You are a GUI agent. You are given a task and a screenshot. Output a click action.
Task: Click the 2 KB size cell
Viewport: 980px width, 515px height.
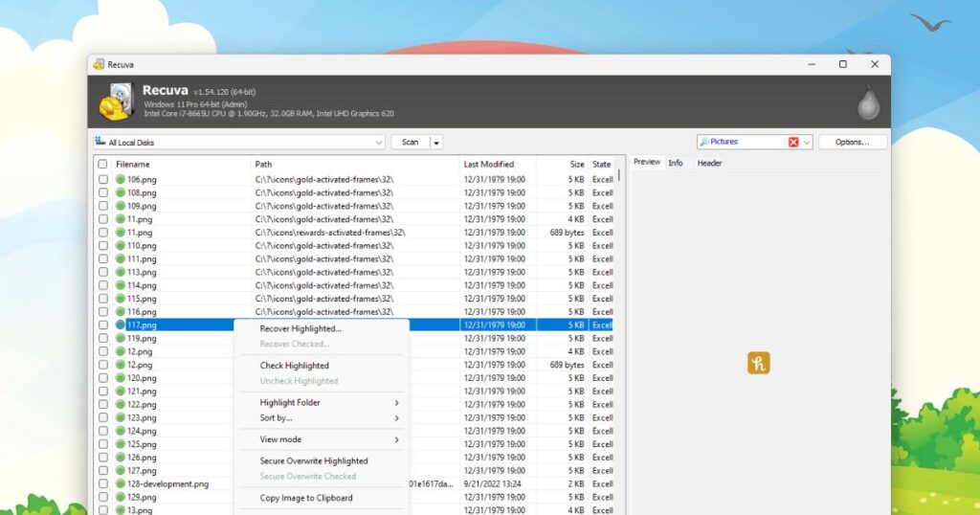575,484
